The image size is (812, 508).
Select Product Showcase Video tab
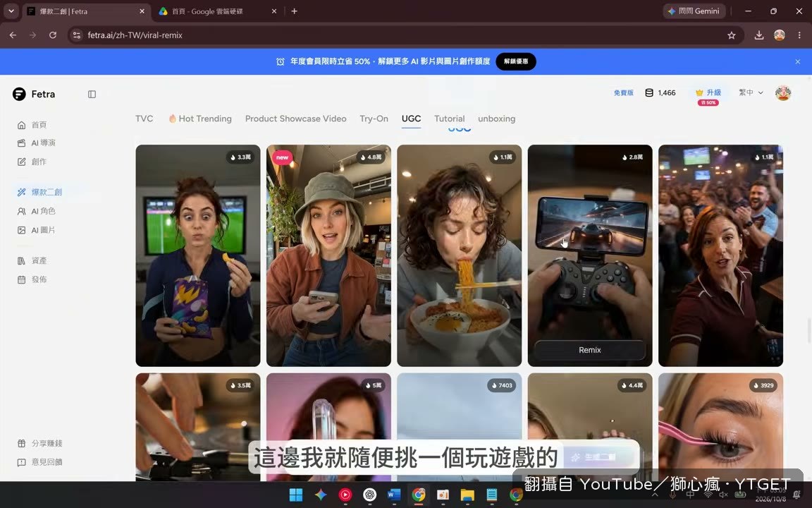click(296, 119)
